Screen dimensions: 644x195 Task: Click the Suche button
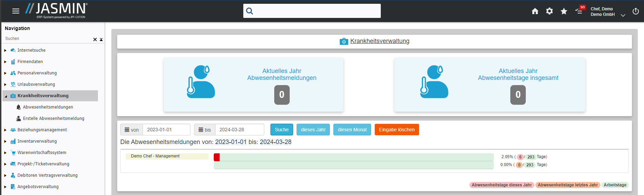[281, 130]
